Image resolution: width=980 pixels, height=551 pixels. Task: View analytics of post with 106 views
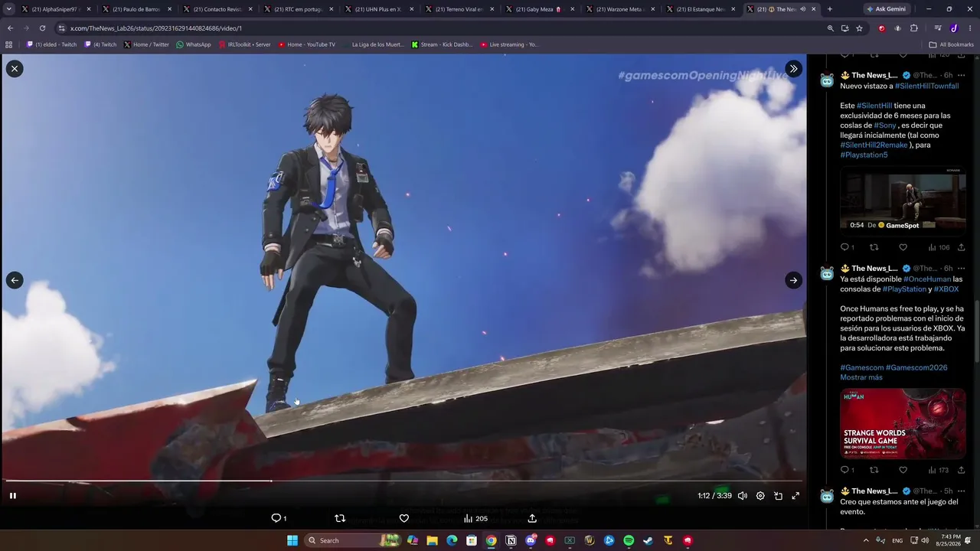coord(939,247)
